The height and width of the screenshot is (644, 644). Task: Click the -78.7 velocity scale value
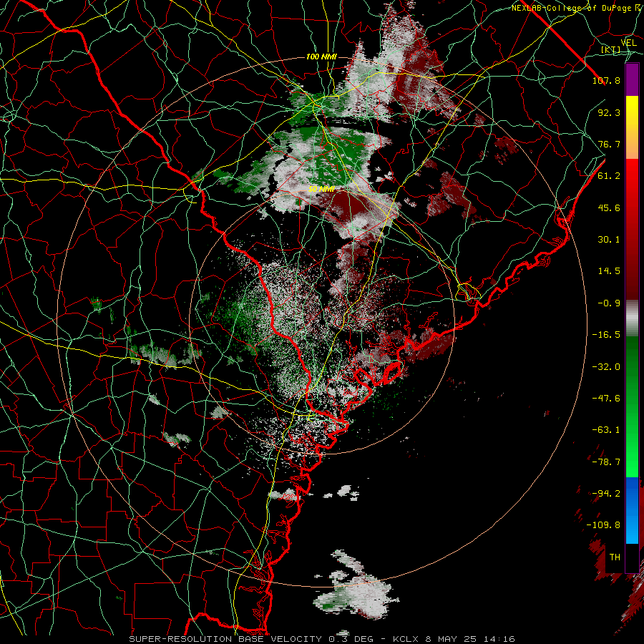point(606,462)
